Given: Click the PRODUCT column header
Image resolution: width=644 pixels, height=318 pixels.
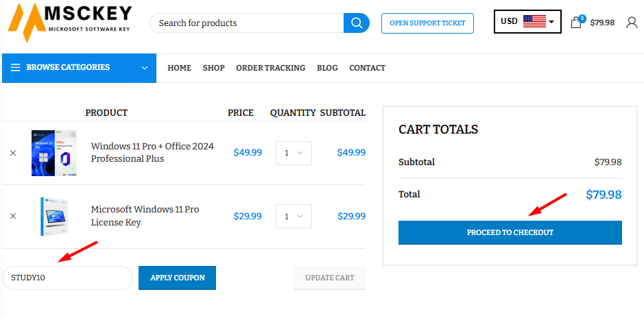Looking at the screenshot, I should click(x=106, y=113).
